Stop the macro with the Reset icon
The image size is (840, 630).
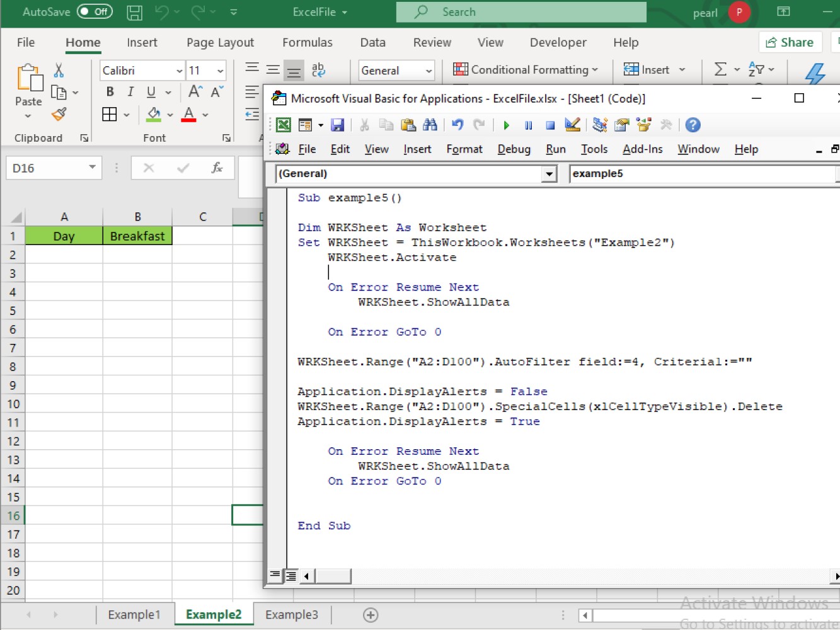pos(549,125)
